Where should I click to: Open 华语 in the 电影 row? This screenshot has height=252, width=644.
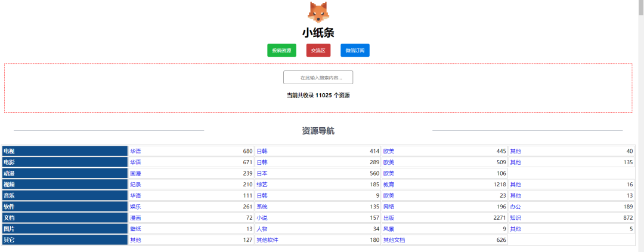click(135, 162)
